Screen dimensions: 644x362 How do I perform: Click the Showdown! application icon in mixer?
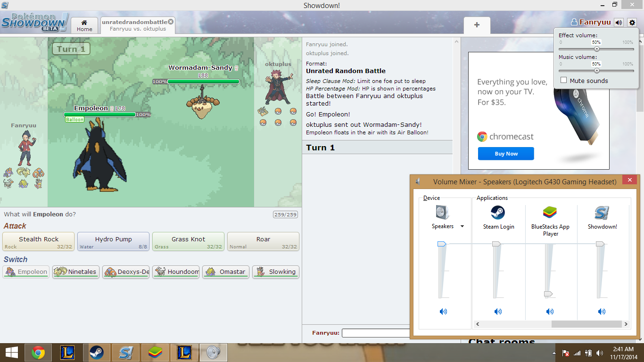click(602, 213)
